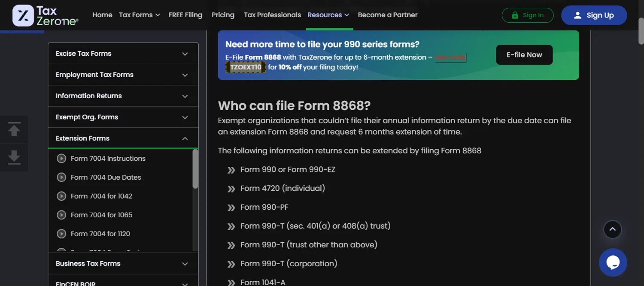This screenshot has height=286, width=644.
Task: Go to the Home page
Action: tap(102, 15)
